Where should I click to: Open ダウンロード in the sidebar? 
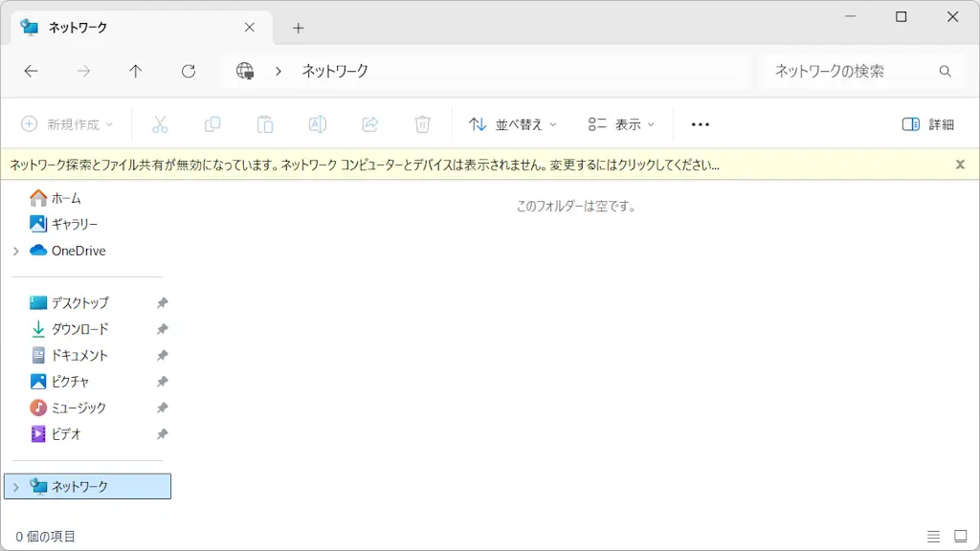[79, 329]
